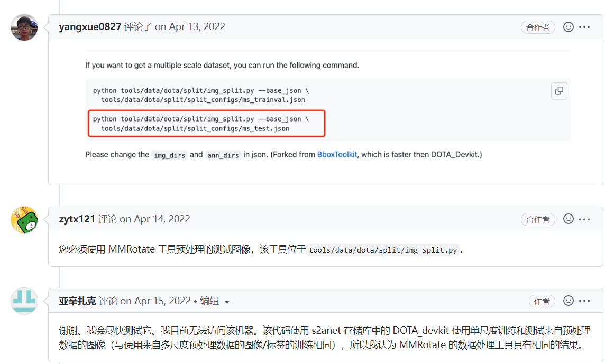Viewport: 605px width, 364px height.
Task: Click 亚辛扎克's teal avatar icon
Action: pyautogui.click(x=24, y=301)
